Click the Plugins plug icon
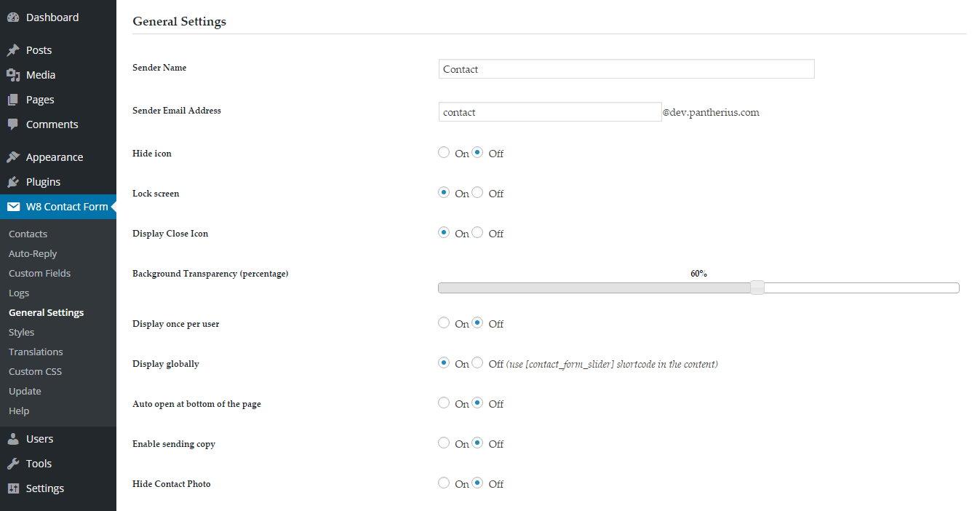 tap(13, 182)
